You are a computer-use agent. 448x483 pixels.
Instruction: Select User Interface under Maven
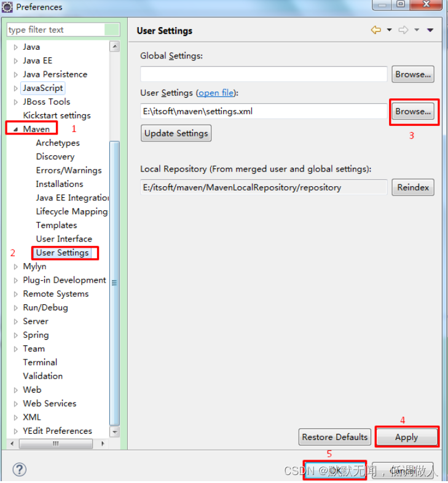(x=64, y=239)
